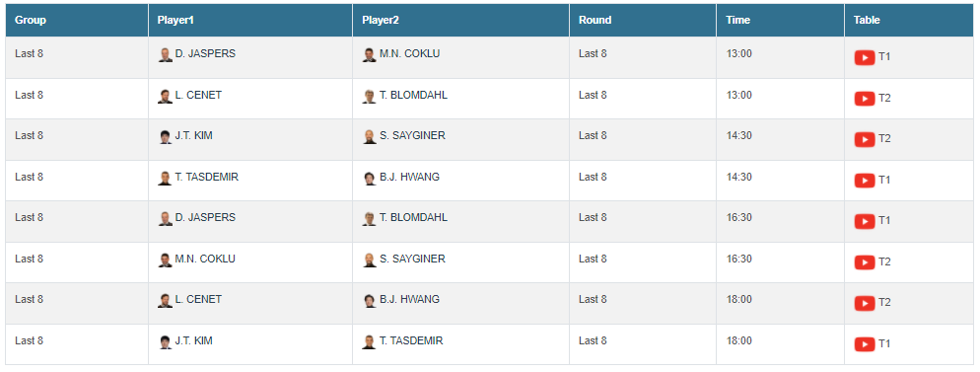Click the Player1 column header

[x=175, y=20]
